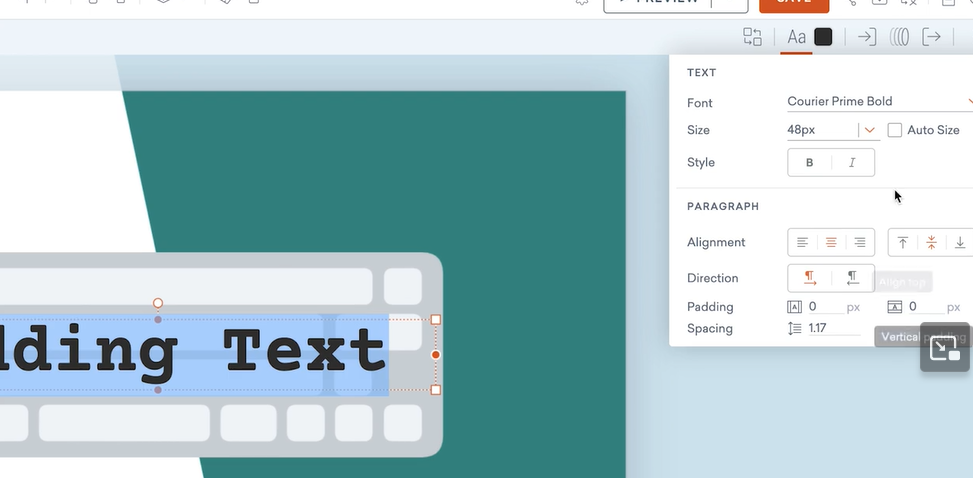This screenshot has width=973, height=478.
Task: Expand the font size dropdown arrow
Action: [x=870, y=130]
